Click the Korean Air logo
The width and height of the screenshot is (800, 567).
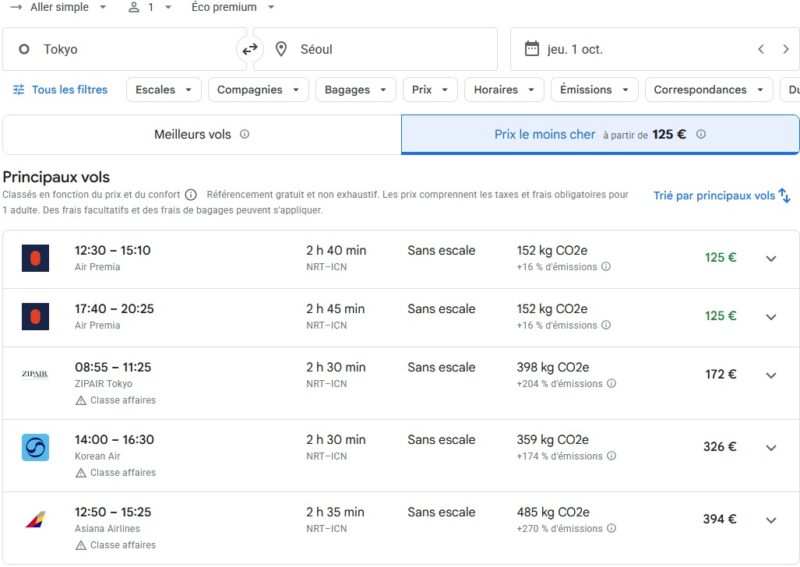(35, 447)
